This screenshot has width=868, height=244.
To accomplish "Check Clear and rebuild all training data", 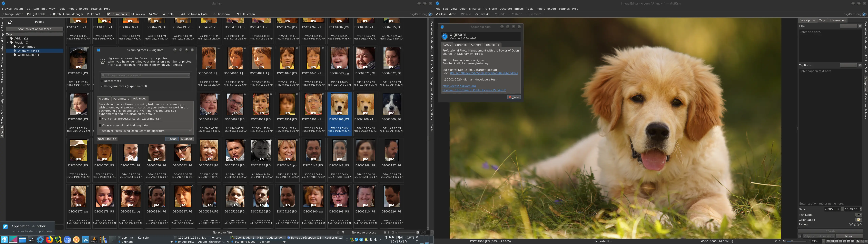I will point(100,125).
